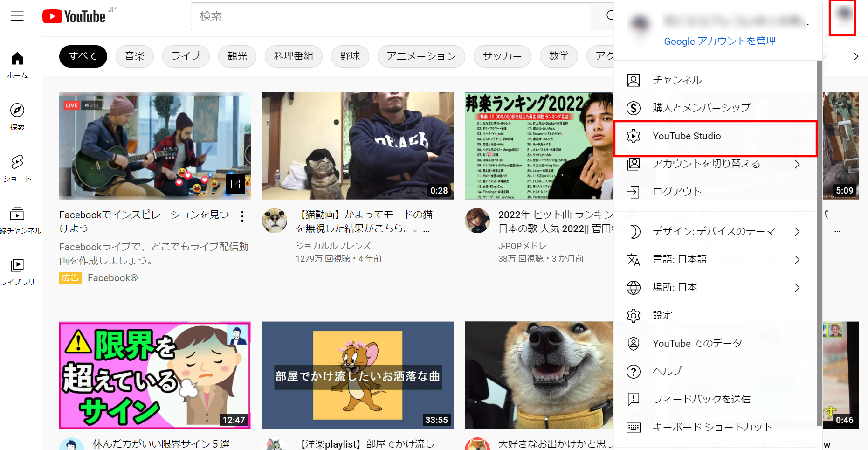Open 猫動画 video title link
868x450 pixels.
click(365, 222)
